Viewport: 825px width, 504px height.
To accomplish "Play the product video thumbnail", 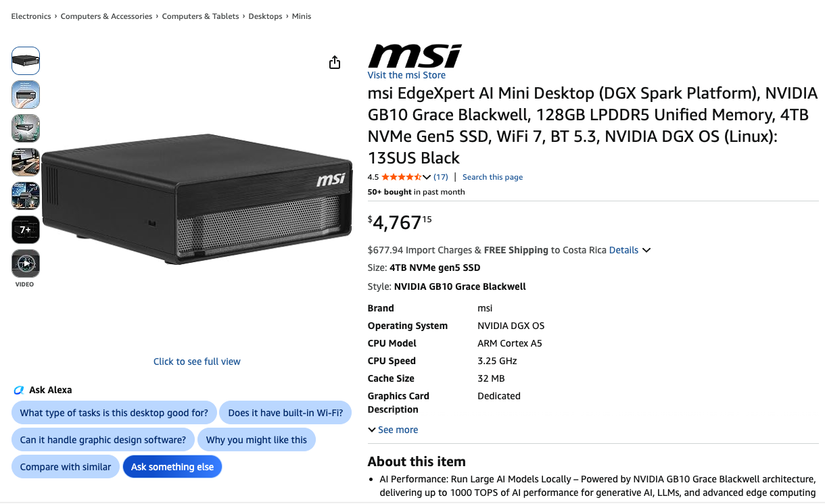I will coord(26,263).
